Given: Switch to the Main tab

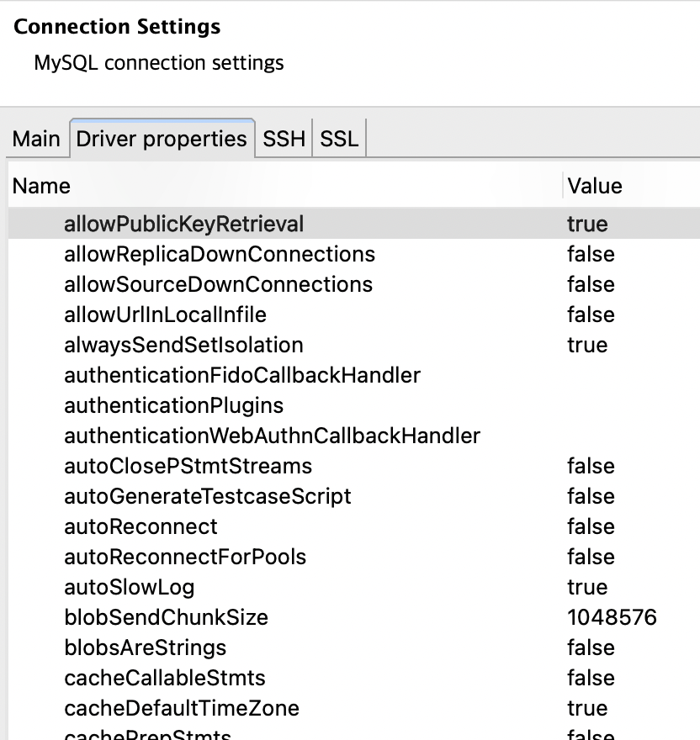Looking at the screenshot, I should click(36, 139).
